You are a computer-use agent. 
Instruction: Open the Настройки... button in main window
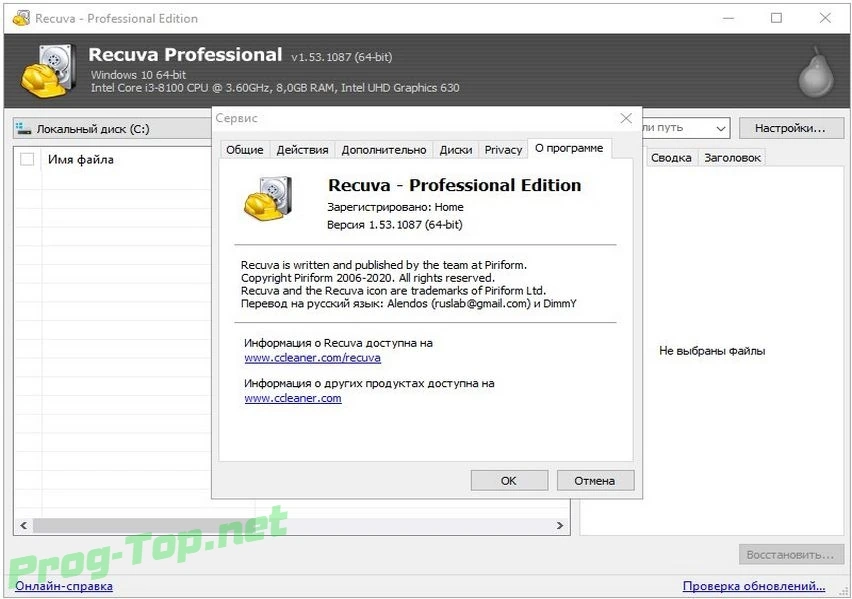[790, 128]
